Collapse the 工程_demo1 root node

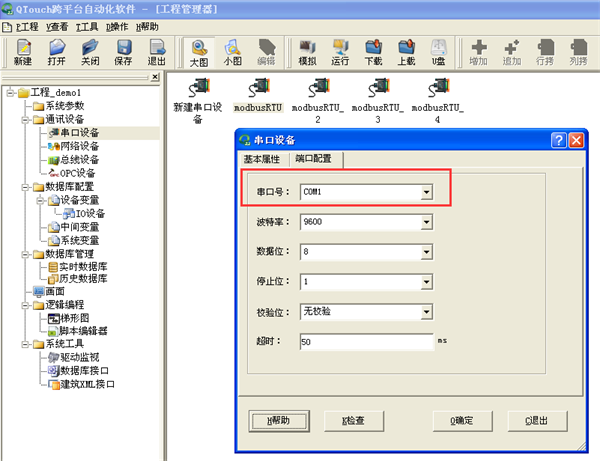[x=11, y=93]
